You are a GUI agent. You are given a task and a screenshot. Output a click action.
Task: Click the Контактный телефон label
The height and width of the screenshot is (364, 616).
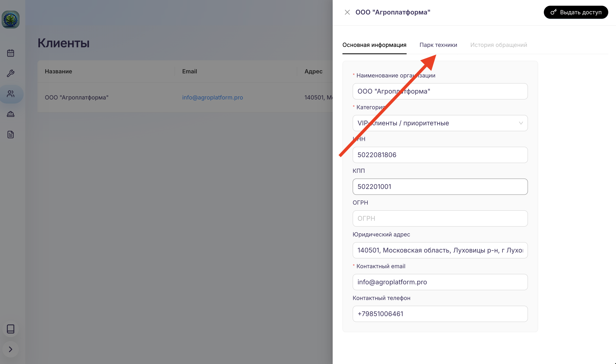tap(381, 298)
